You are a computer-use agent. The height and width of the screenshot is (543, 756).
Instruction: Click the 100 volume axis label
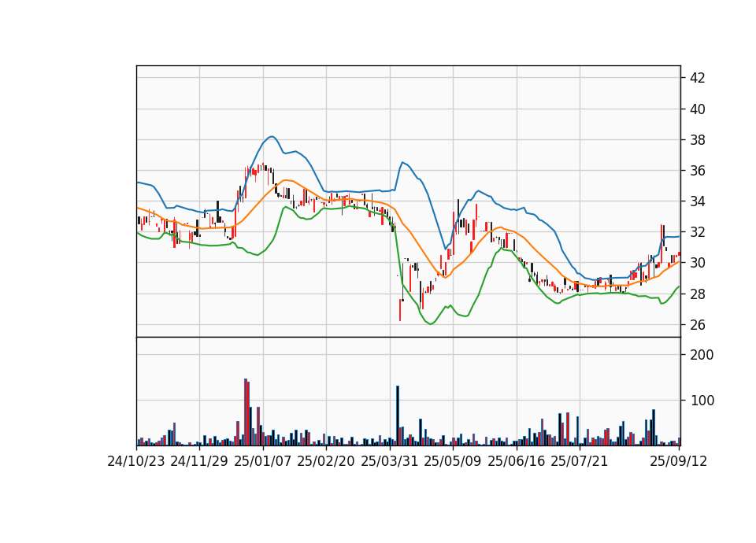coord(702,401)
